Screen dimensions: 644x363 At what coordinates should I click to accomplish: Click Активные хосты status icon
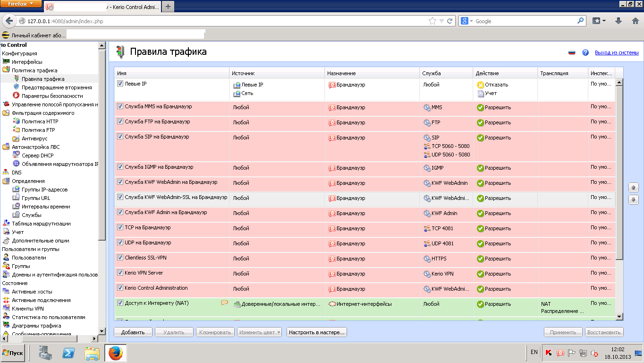tap(6, 292)
